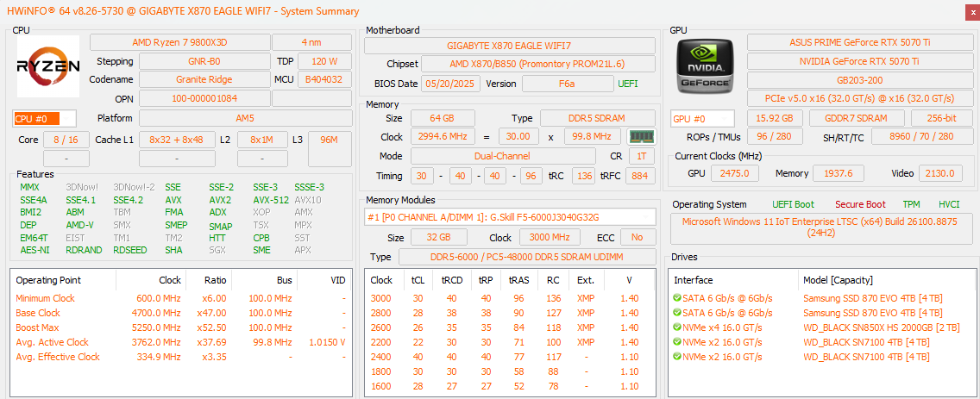Click the ASUS PRIME GeForce RTX 5070 Ti field

tap(858, 42)
